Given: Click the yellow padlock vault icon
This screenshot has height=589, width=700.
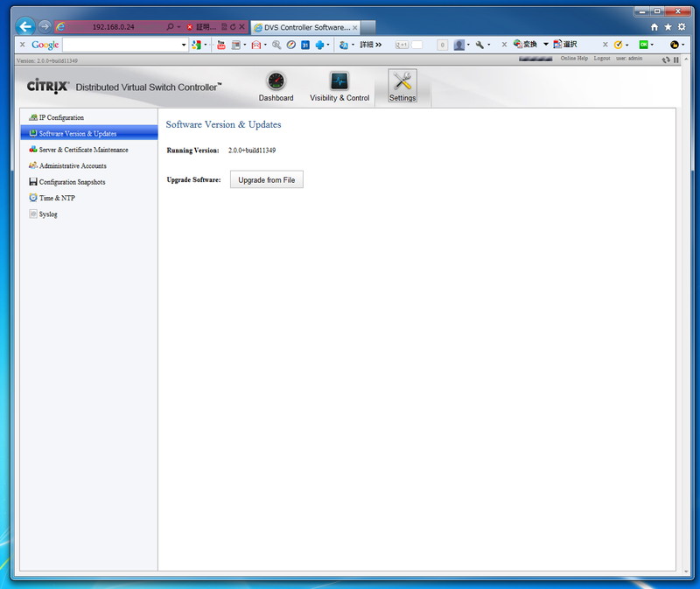Looking at the screenshot, I should tap(675, 45).
